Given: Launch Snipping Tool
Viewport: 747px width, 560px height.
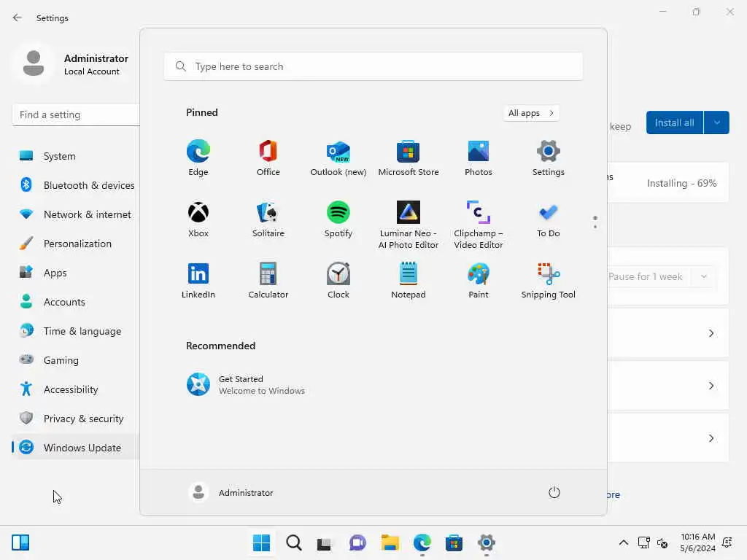Looking at the screenshot, I should [549, 281].
